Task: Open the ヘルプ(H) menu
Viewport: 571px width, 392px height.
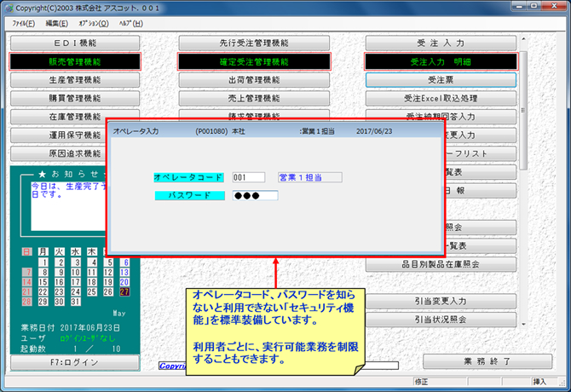Action: (130, 23)
